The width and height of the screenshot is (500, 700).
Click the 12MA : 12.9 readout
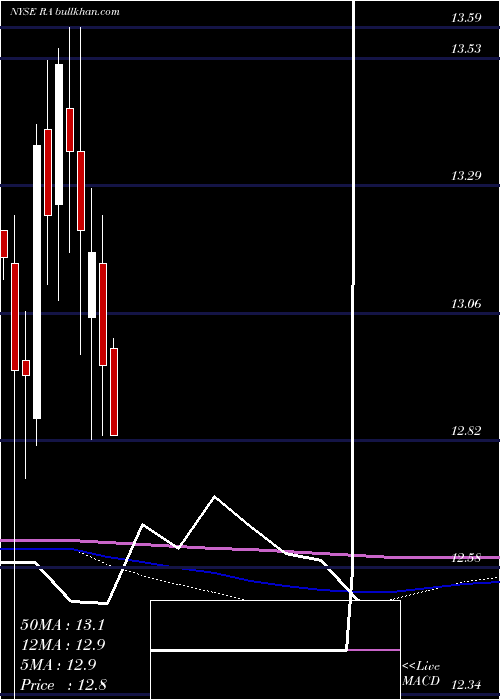[x=63, y=645]
